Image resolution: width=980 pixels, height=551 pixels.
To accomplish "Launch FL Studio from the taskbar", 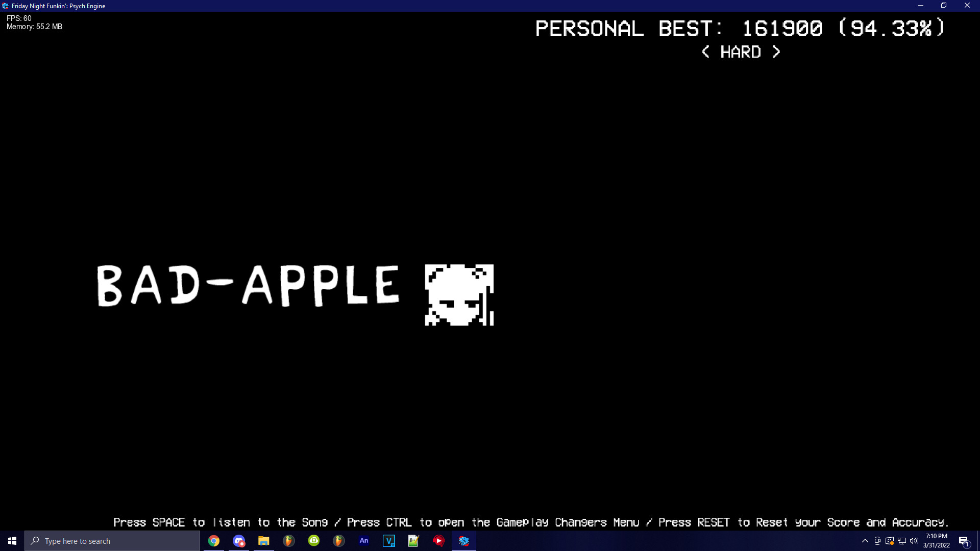I will [x=288, y=541].
